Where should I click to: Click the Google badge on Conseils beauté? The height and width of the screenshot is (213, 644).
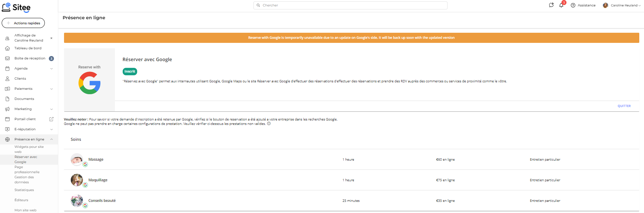[85, 206]
